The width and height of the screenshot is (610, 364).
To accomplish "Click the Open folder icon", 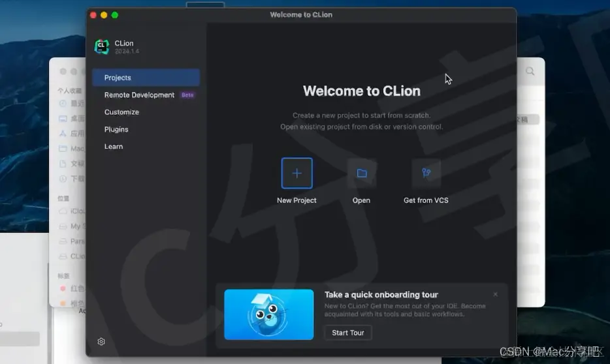I will click(x=362, y=174).
